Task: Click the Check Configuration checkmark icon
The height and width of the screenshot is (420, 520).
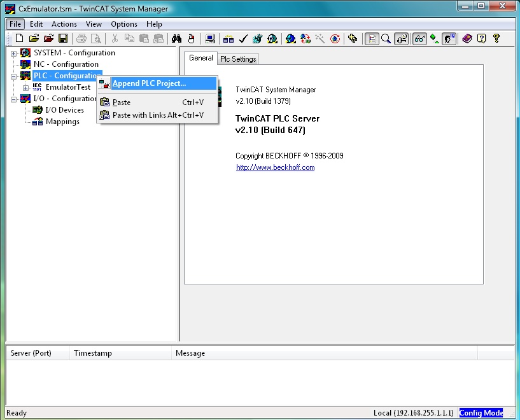Action: click(x=243, y=38)
